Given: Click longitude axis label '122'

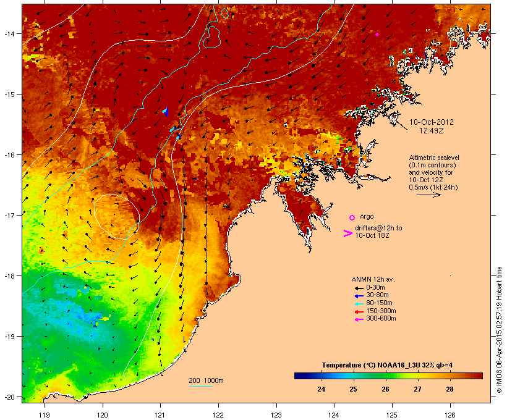Looking at the screenshot, I should click(x=218, y=415).
